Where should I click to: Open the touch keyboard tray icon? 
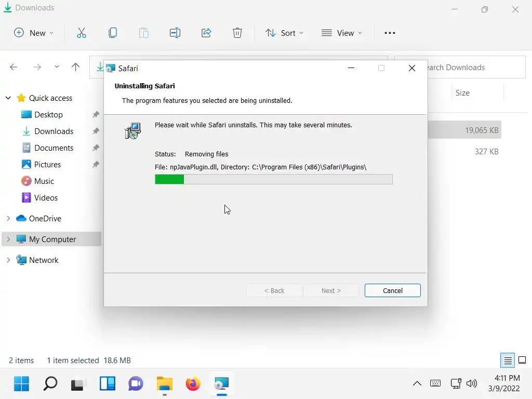click(x=435, y=383)
